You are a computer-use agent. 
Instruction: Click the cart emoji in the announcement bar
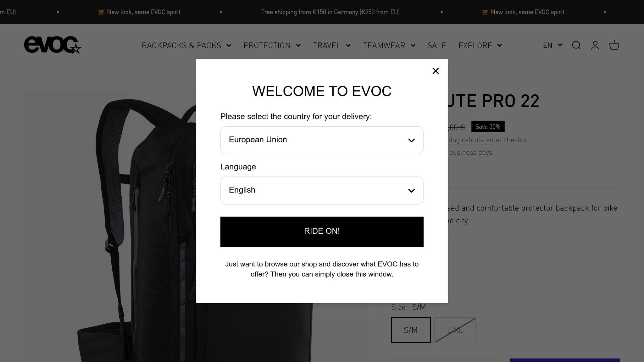[x=101, y=12]
